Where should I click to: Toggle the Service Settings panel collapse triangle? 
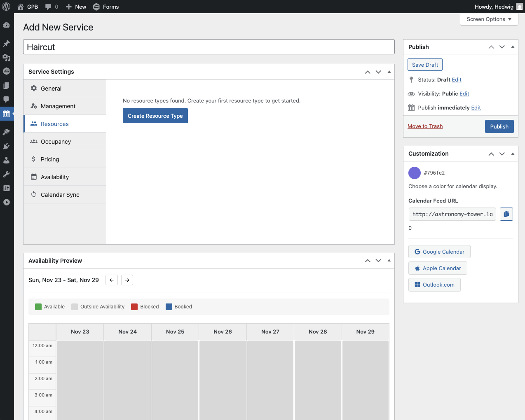[389, 72]
